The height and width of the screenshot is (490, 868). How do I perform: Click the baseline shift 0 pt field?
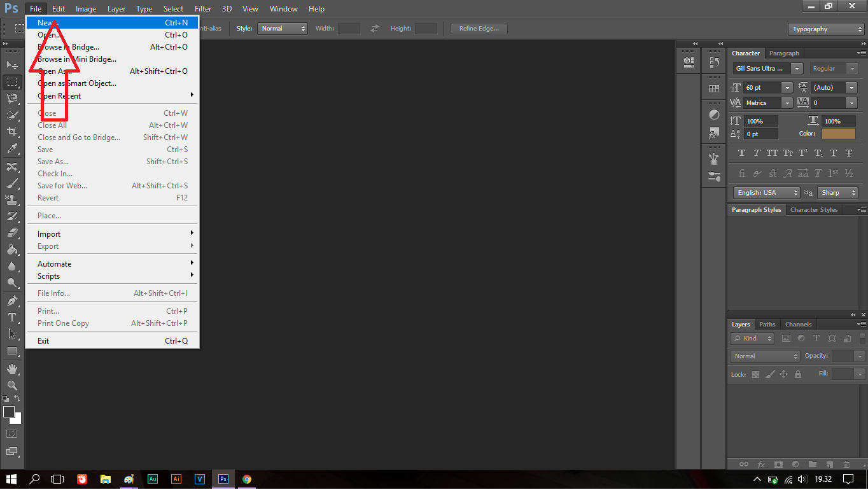[x=761, y=134]
